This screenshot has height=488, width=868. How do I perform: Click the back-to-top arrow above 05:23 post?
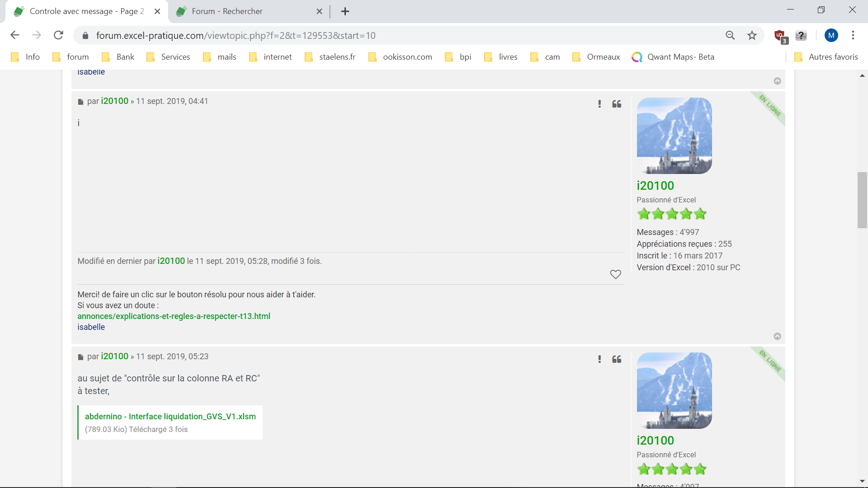click(777, 336)
